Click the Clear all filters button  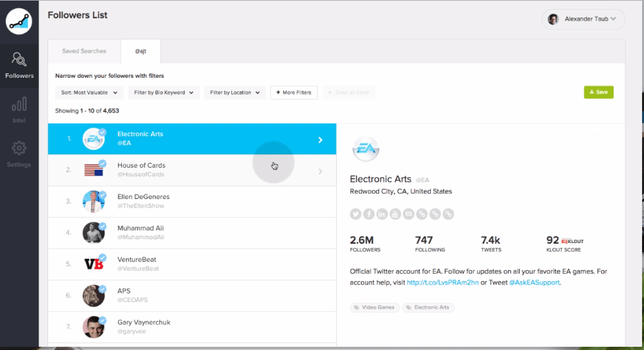point(349,93)
